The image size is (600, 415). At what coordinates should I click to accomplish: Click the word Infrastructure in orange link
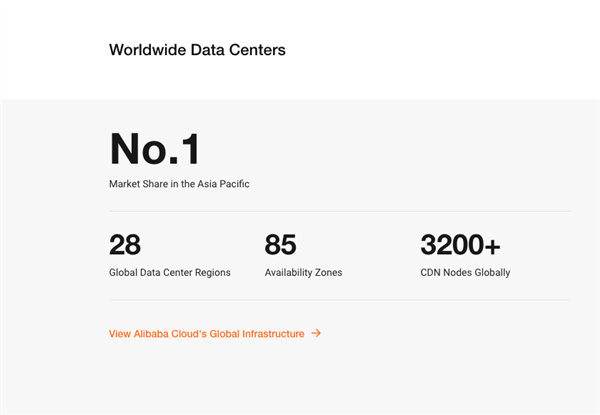coord(273,333)
